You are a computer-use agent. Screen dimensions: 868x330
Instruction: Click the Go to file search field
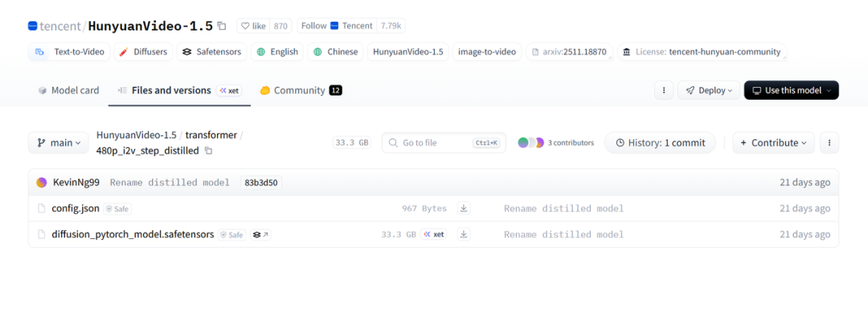click(x=444, y=142)
